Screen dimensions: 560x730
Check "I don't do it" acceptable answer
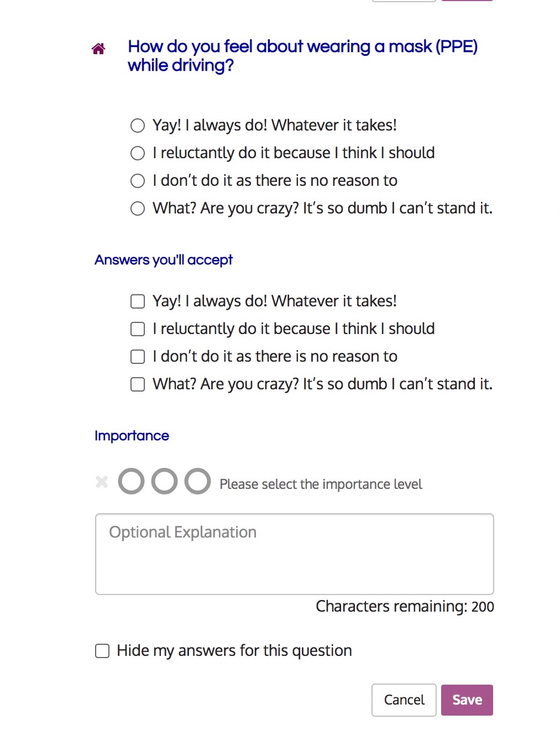pos(138,357)
